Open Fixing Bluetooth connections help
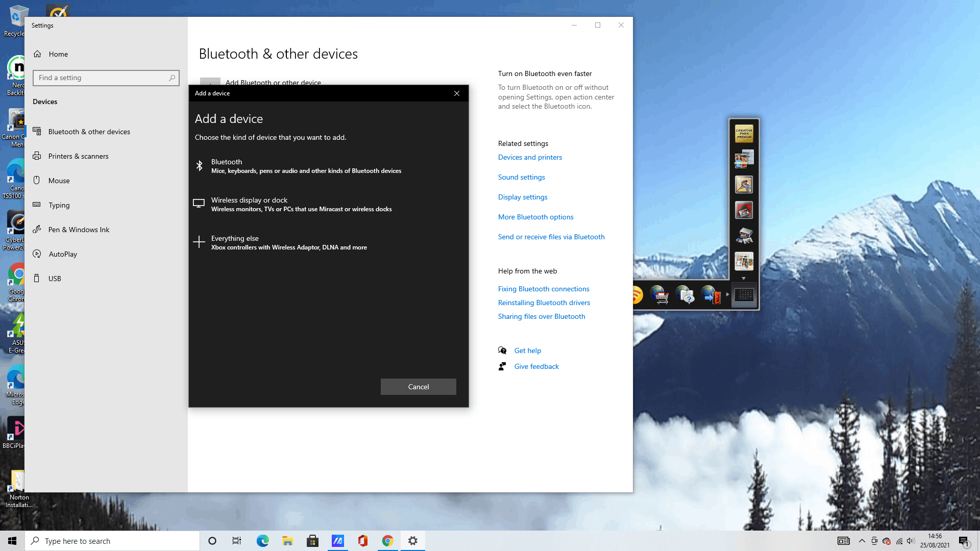This screenshot has height=551, width=980. pos(544,289)
